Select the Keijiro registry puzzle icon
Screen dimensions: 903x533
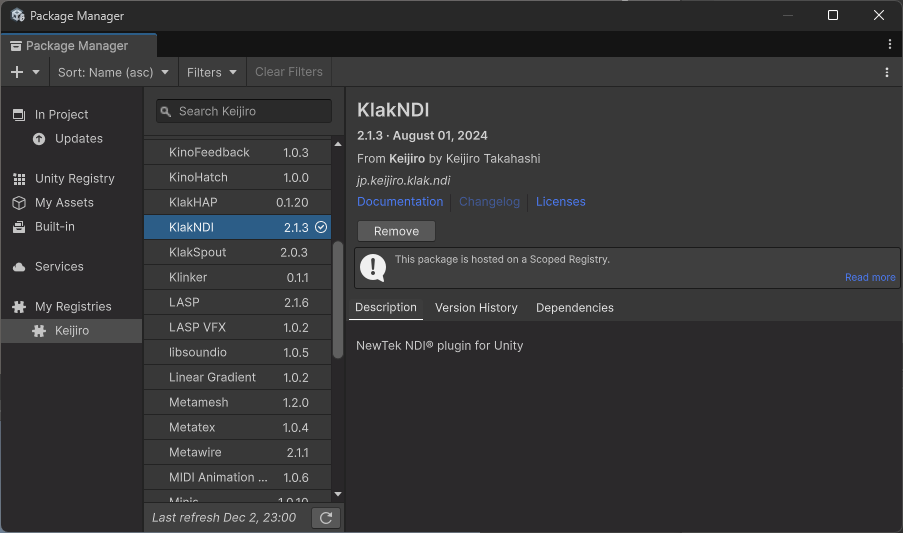coord(40,330)
